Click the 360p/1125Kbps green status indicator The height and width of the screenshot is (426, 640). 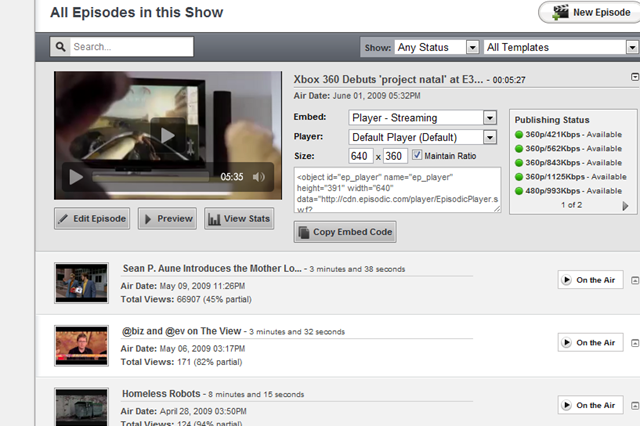click(x=519, y=177)
